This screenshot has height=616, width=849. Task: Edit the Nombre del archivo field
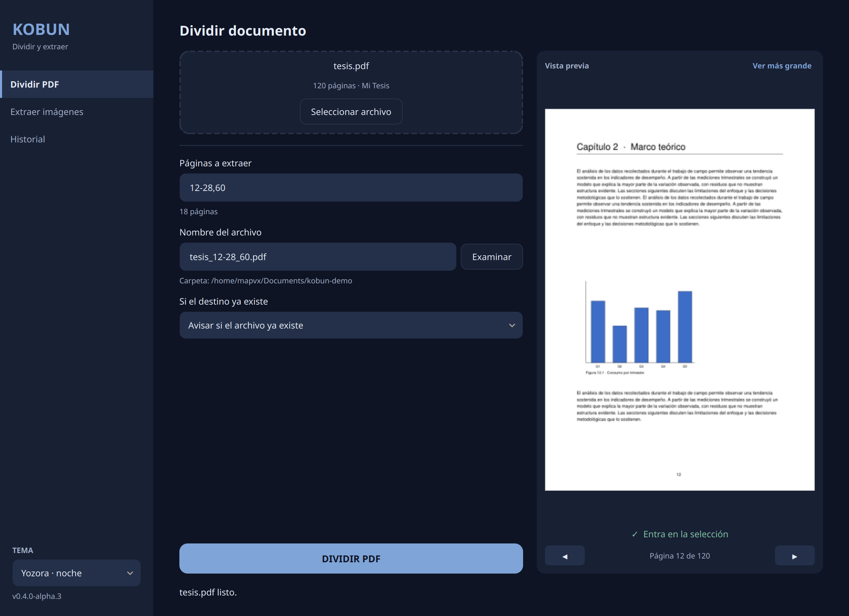pos(317,257)
